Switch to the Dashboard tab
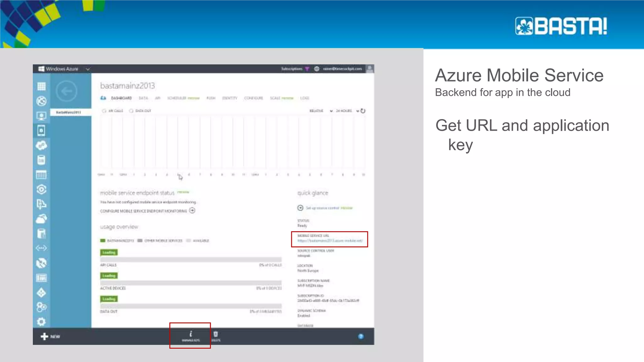 121,98
